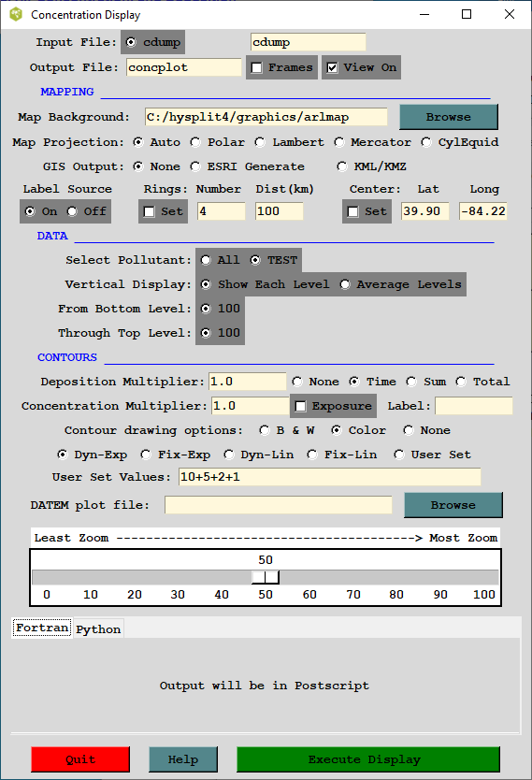Open the Fortran tab

coord(42,628)
